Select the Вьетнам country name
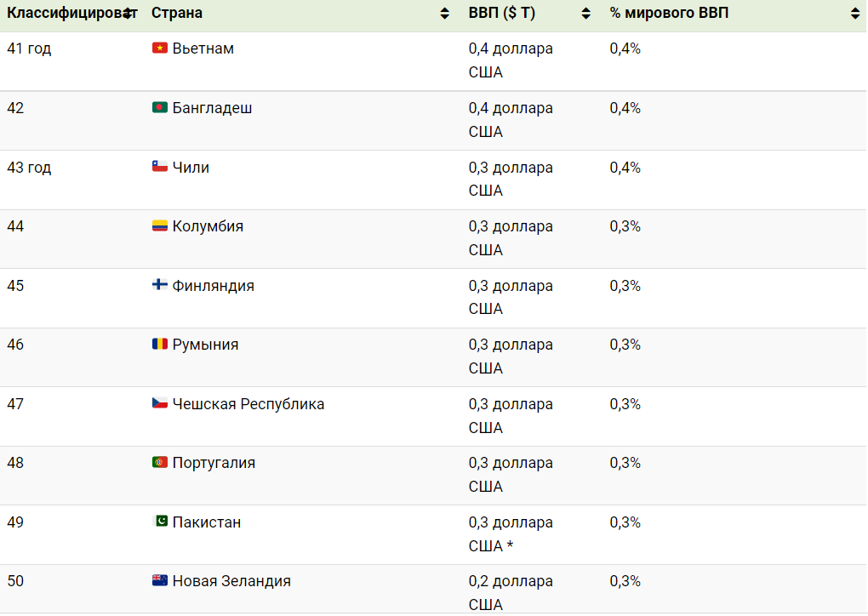The image size is (868, 616). [203, 48]
